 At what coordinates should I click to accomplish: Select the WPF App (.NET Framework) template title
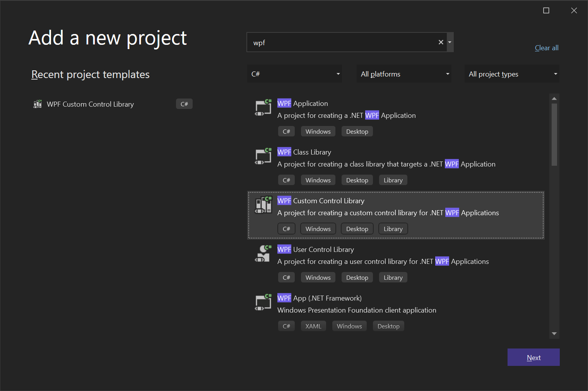click(320, 298)
